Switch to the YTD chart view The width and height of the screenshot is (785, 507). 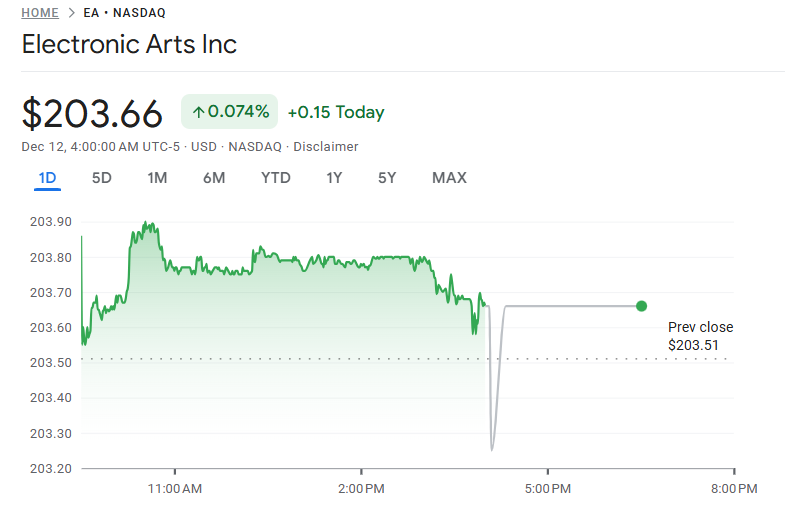tap(276, 178)
